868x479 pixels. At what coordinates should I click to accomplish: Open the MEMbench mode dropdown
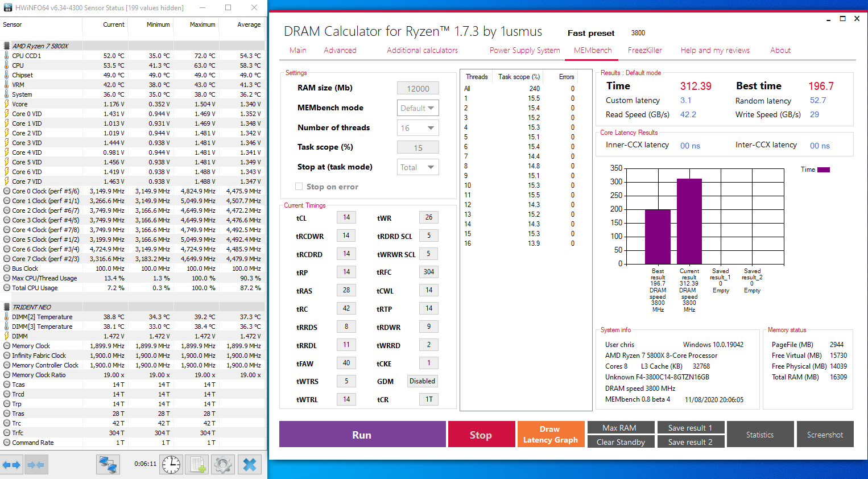coord(418,108)
